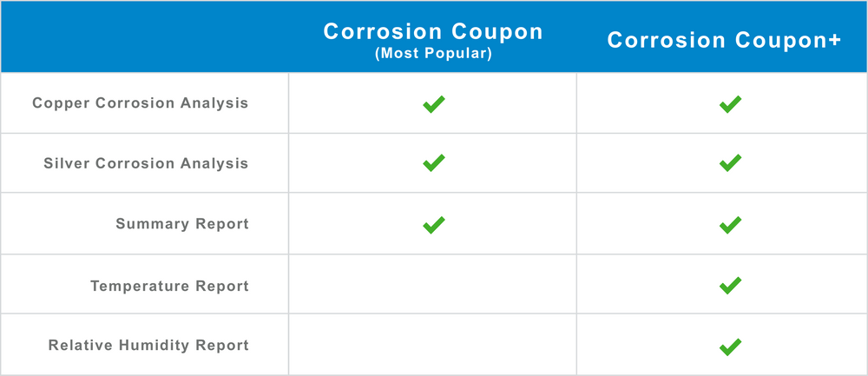The height and width of the screenshot is (376, 868).
Task: Click the Silver Corrosion Analysis row label
Action: coord(146,163)
